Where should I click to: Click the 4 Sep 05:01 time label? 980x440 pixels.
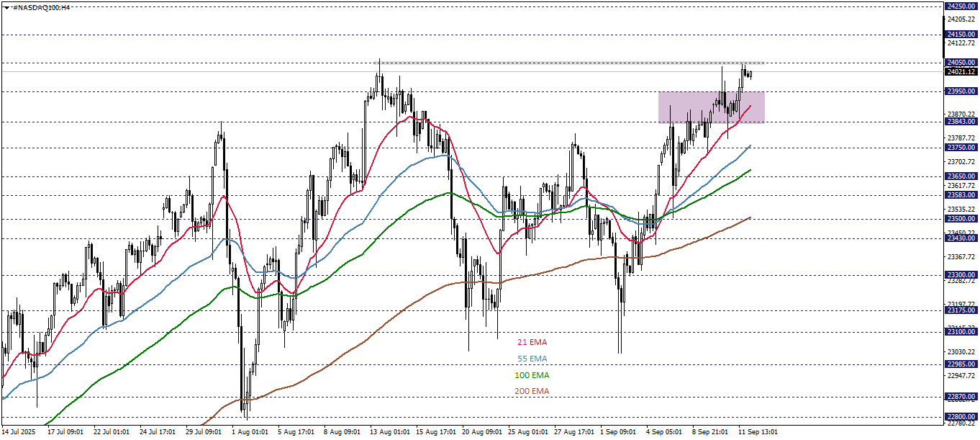[664, 432]
